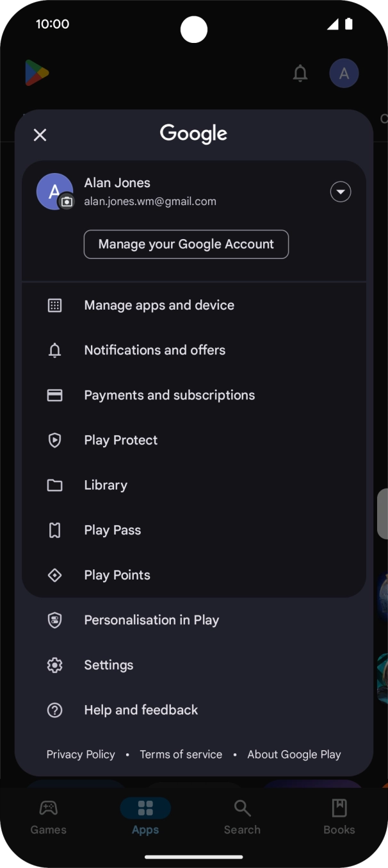
Task: Open the Privacy Policy link
Action: [x=80, y=755]
